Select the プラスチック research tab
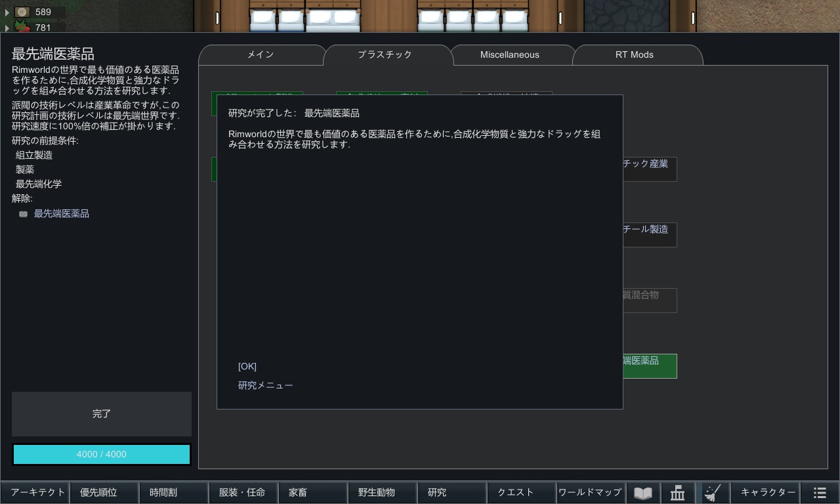 (385, 55)
